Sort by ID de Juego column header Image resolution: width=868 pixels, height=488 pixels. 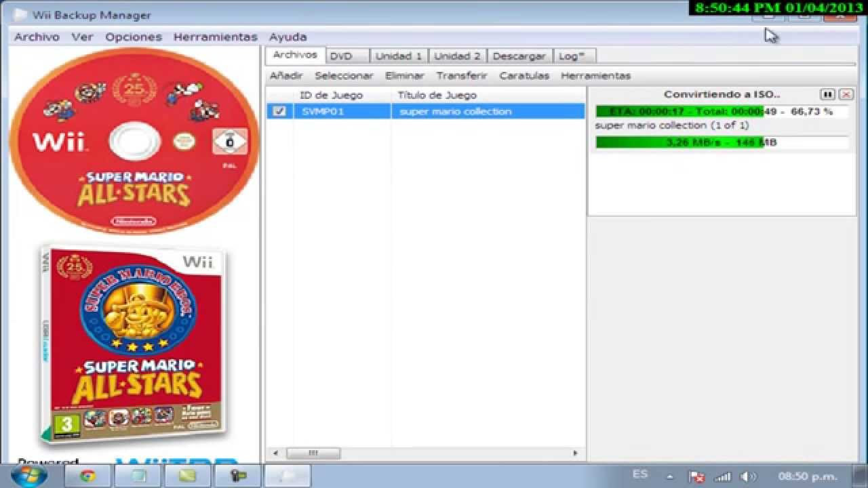[x=332, y=96]
